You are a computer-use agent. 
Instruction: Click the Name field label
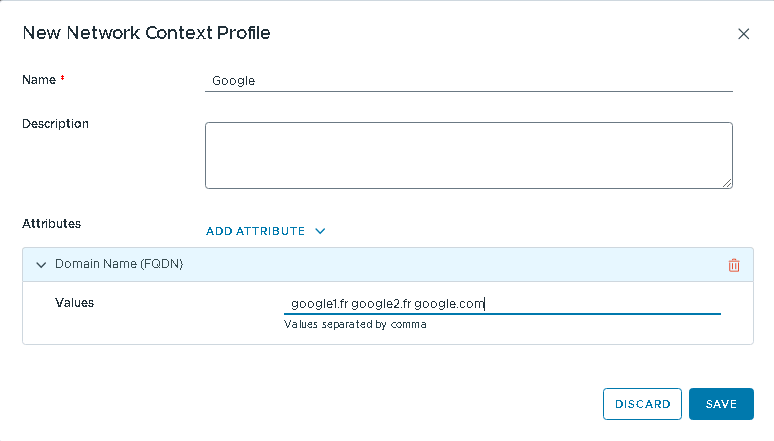click(38, 79)
